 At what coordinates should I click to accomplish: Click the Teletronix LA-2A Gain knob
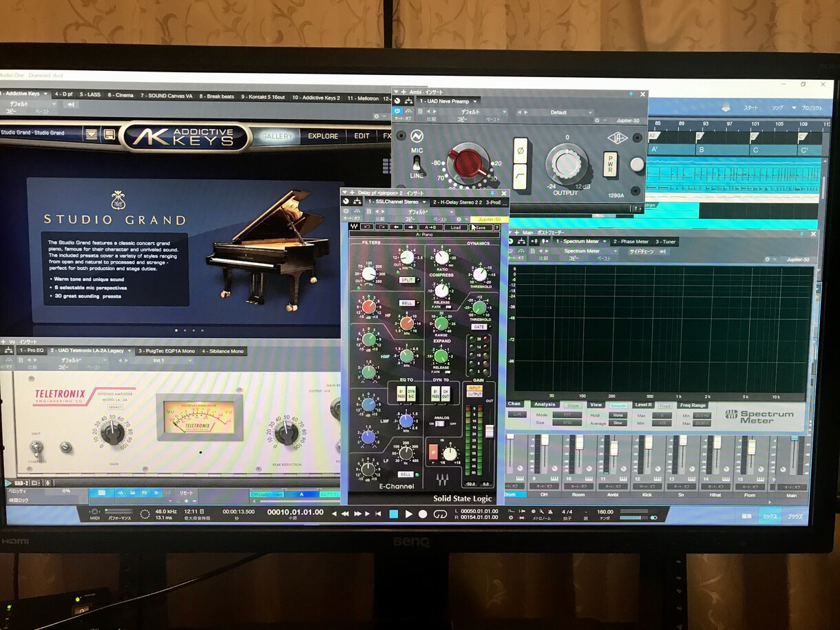pyautogui.click(x=112, y=432)
